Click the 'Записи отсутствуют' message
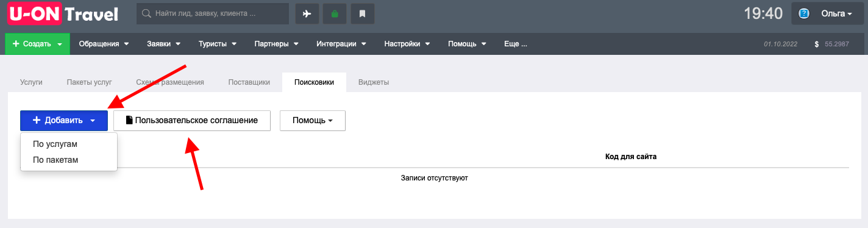868x228 pixels. tap(434, 178)
